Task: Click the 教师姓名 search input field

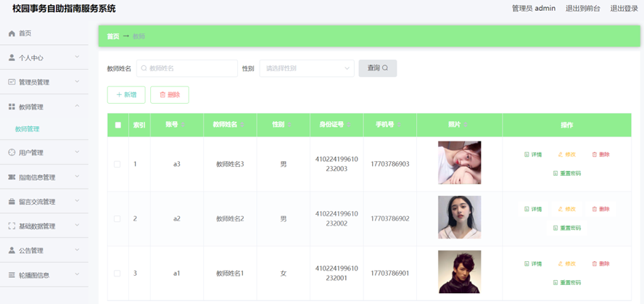Action: coord(187,68)
